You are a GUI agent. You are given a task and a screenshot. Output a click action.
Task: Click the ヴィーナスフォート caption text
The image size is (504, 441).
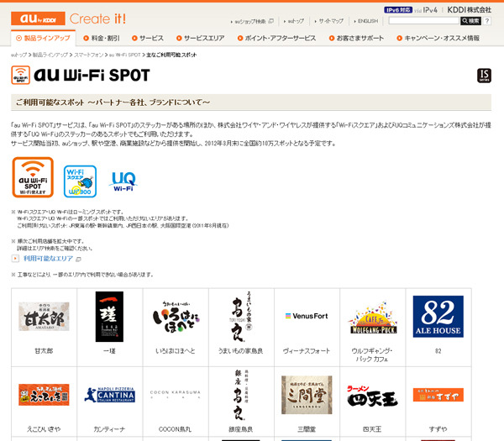[x=307, y=351]
